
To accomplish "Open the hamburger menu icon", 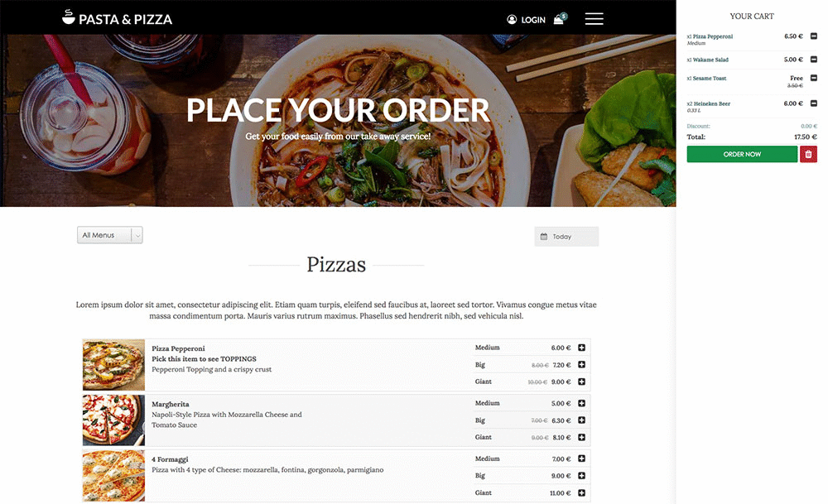I will point(594,19).
